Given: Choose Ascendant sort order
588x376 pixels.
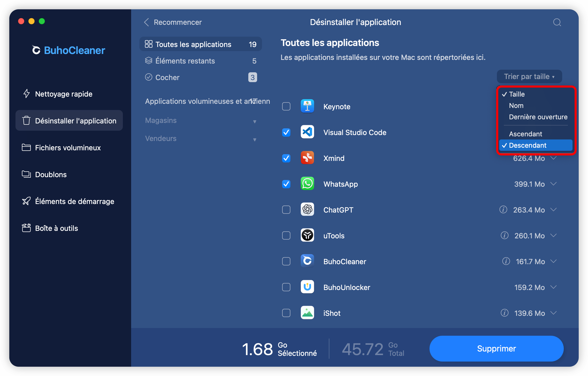Looking at the screenshot, I should point(536,134).
